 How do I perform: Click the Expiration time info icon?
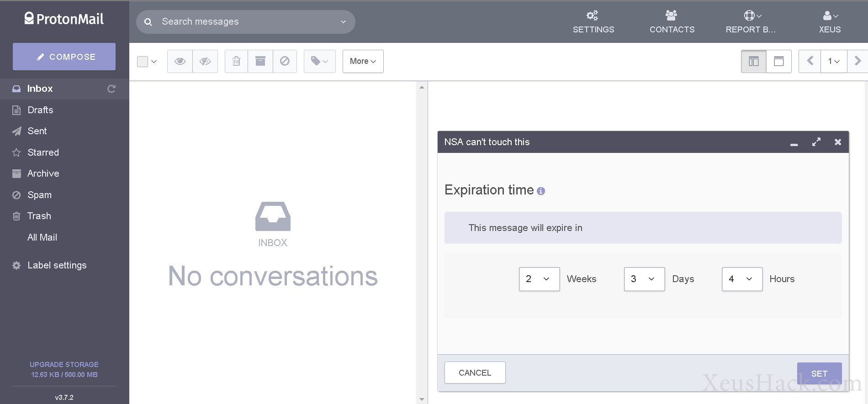click(541, 191)
